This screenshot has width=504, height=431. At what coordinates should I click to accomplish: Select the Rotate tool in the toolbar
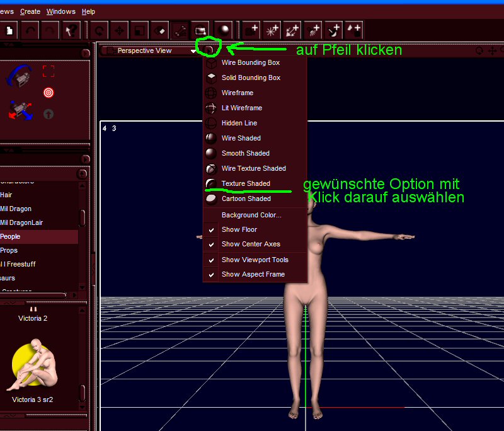pyautogui.click(x=99, y=31)
